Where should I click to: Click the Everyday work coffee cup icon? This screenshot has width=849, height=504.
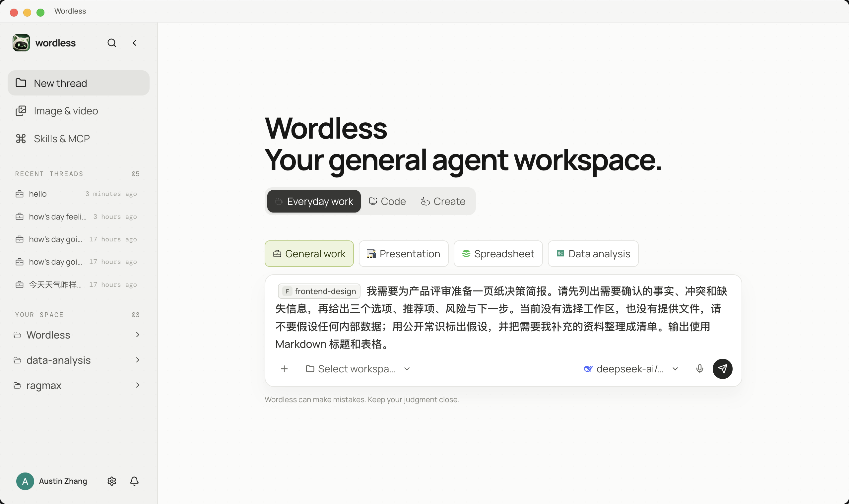279,201
